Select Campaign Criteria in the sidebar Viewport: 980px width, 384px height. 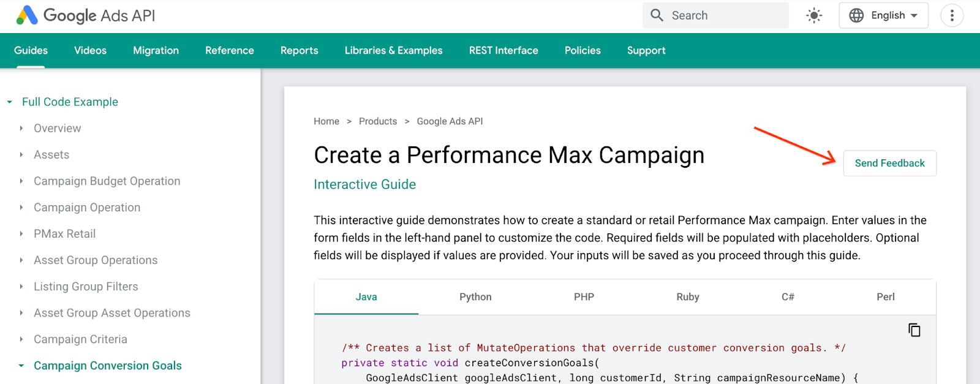tap(81, 339)
